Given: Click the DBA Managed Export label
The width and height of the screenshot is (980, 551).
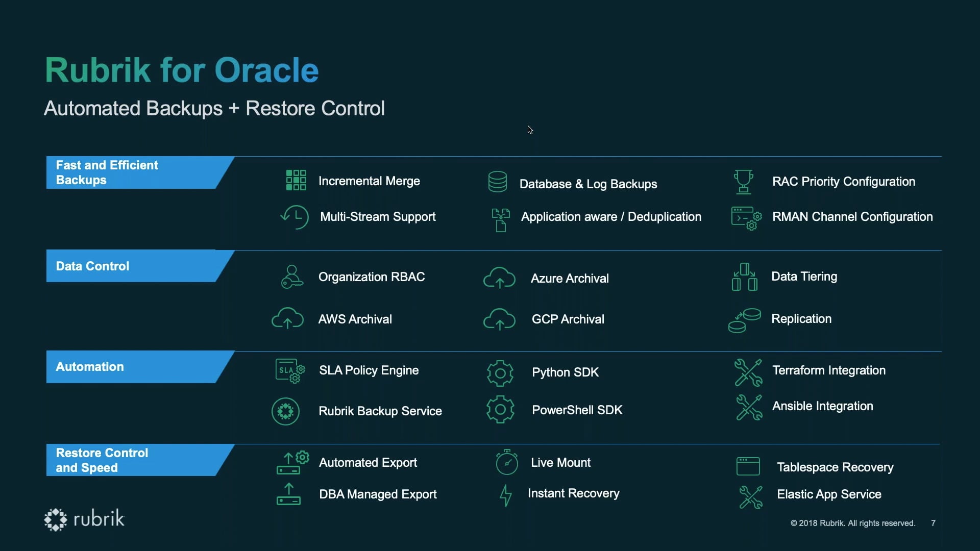Looking at the screenshot, I should 378,494.
